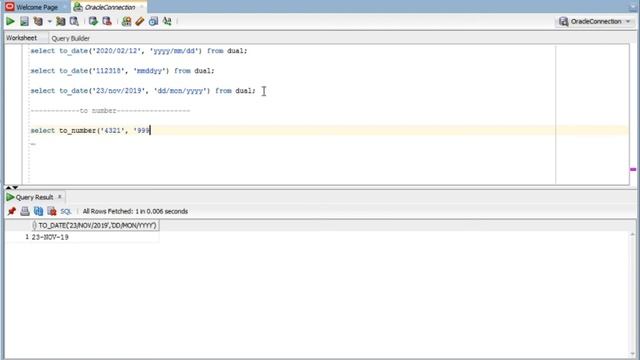This screenshot has width=640, height=360.
Task: Click the Commit toolbar icon
Action: [93, 22]
